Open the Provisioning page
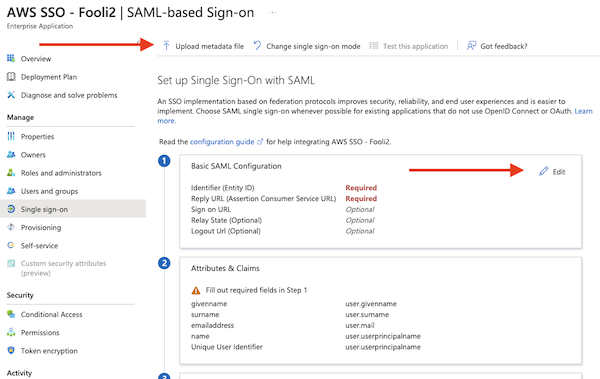 tap(41, 227)
